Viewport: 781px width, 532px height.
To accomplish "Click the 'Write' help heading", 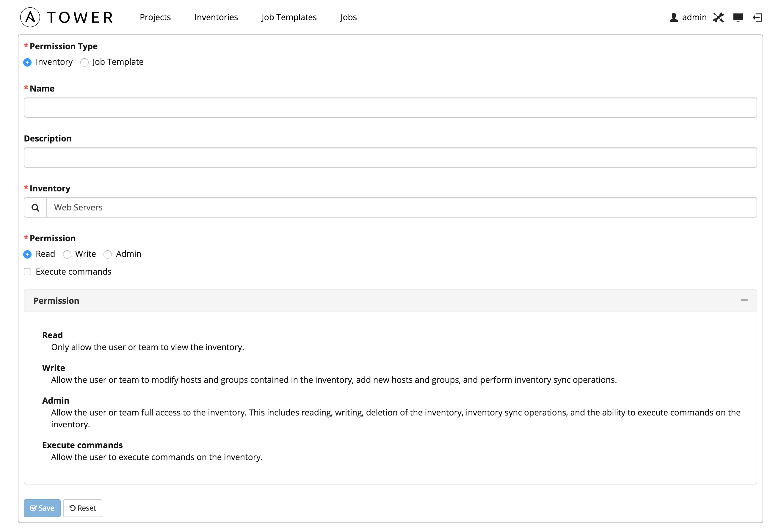I will click(54, 368).
